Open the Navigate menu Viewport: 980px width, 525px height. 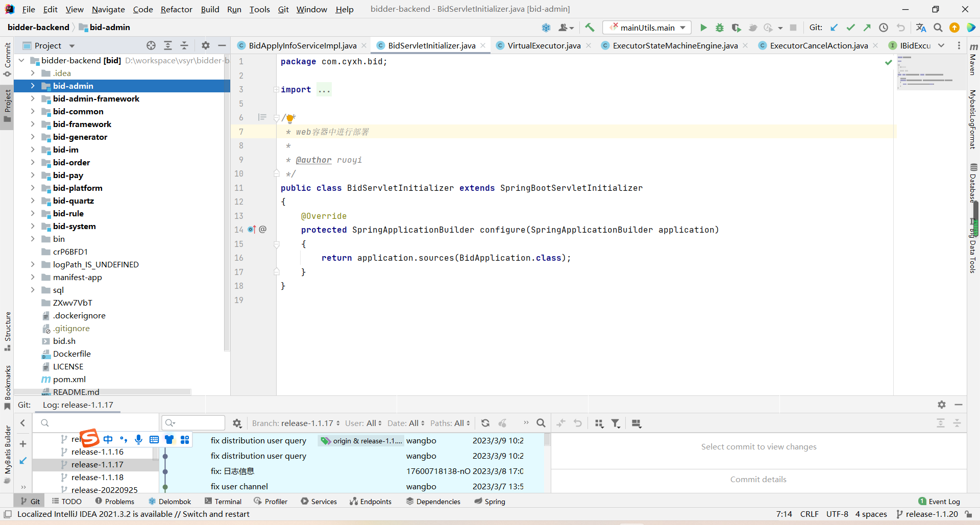point(108,9)
